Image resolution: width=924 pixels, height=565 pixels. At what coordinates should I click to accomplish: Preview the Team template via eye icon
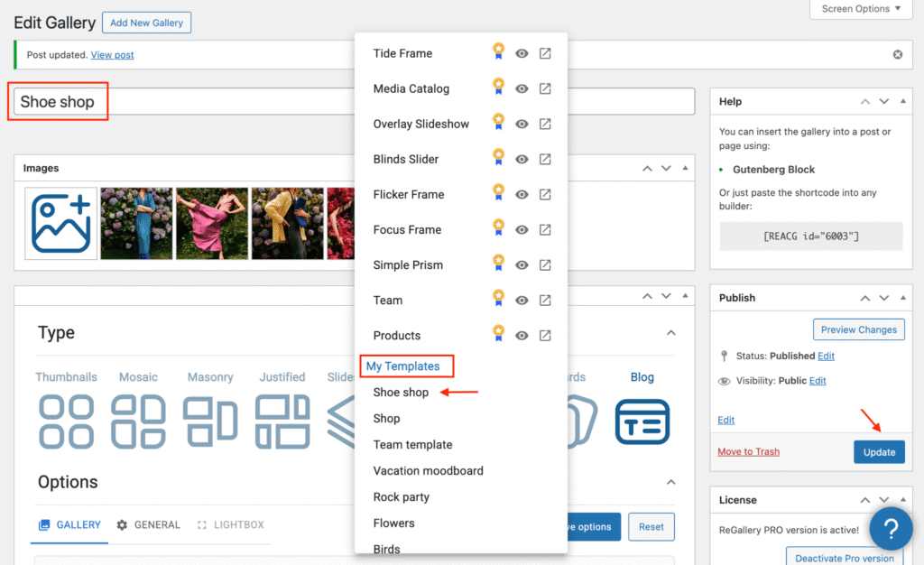coord(522,300)
